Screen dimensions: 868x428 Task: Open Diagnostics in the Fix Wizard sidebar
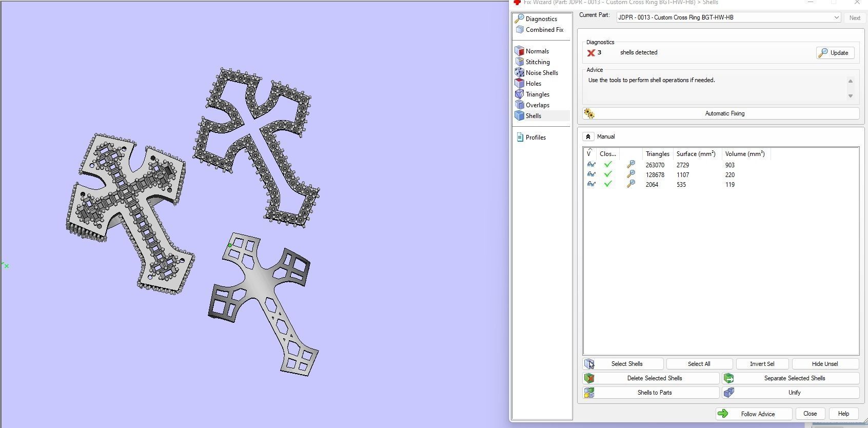(542, 19)
